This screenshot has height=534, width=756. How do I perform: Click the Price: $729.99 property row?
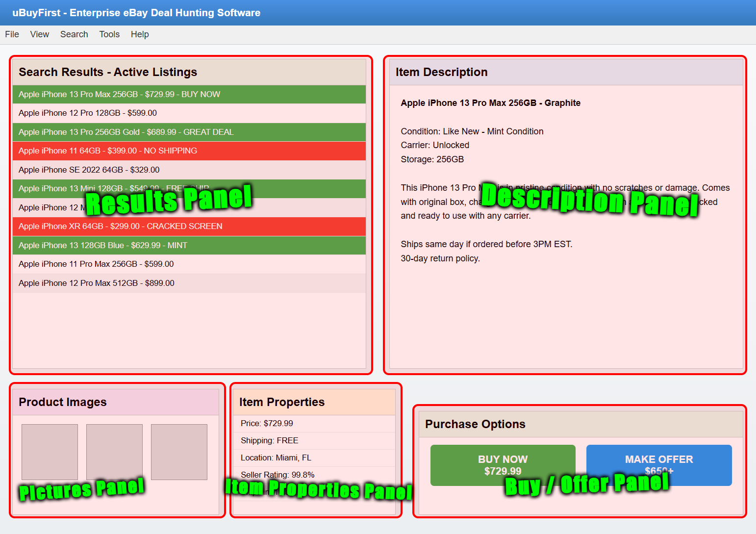pos(314,424)
